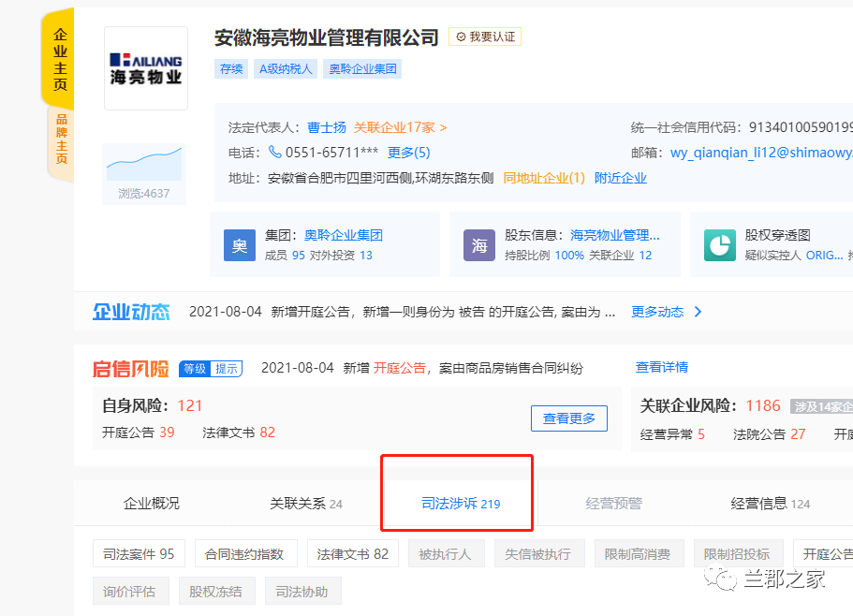This screenshot has width=853, height=616.
Task: Click the blue 奥 group icon
Action: pos(240,245)
